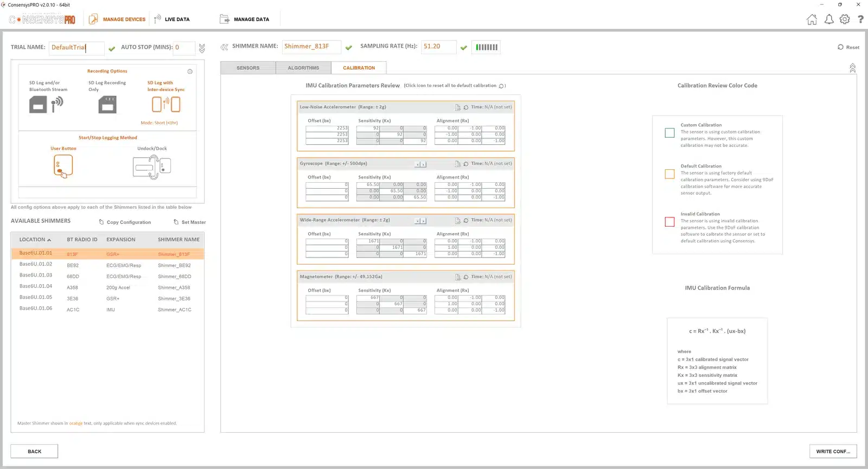Click Set Master
The height and width of the screenshot is (469, 868).
[x=189, y=222]
